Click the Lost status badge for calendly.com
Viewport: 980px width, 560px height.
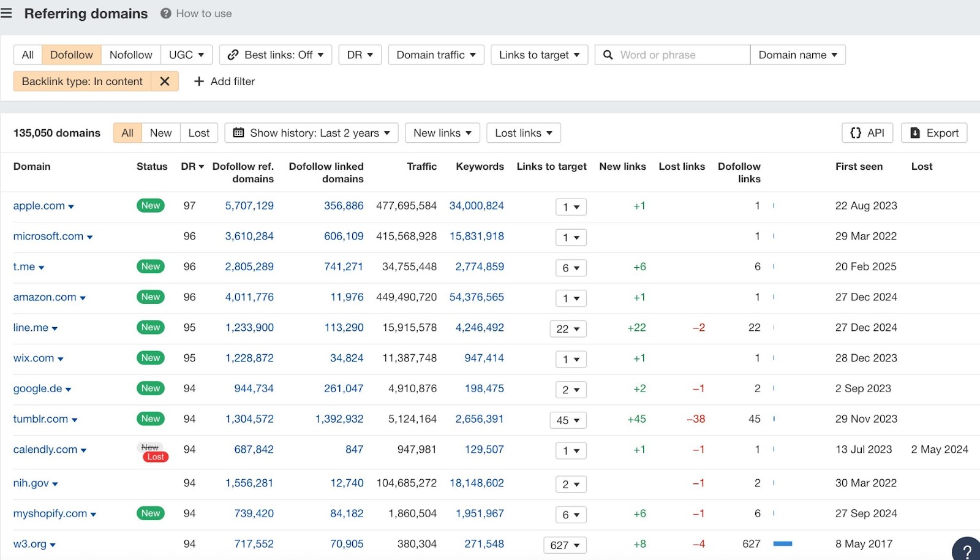(156, 457)
